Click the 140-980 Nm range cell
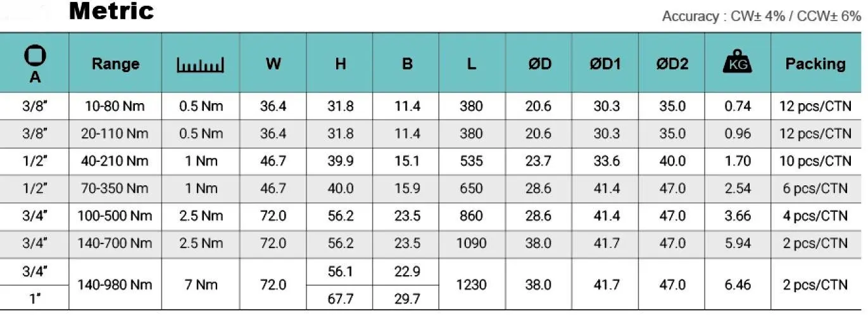Screen dimensions: 868x315 115,285
